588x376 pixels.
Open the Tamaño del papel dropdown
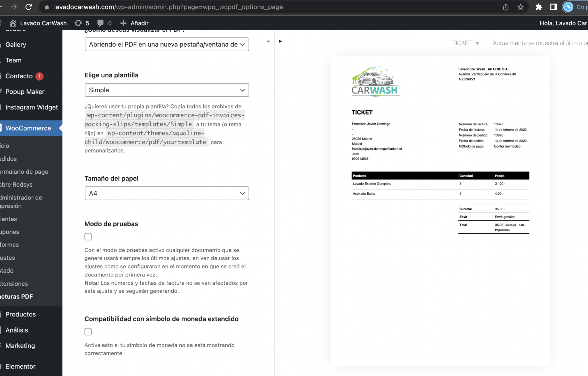pos(167,193)
